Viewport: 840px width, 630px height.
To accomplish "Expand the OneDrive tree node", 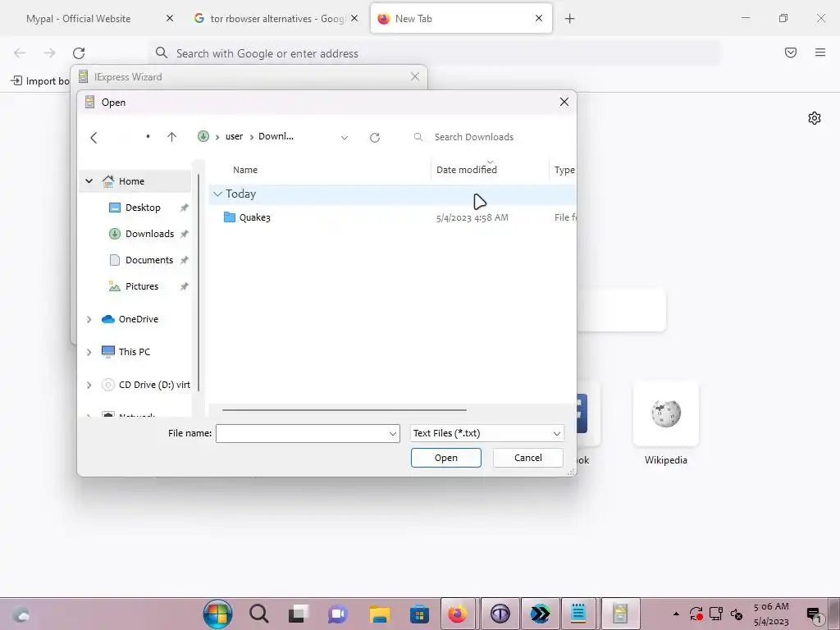I will [89, 319].
